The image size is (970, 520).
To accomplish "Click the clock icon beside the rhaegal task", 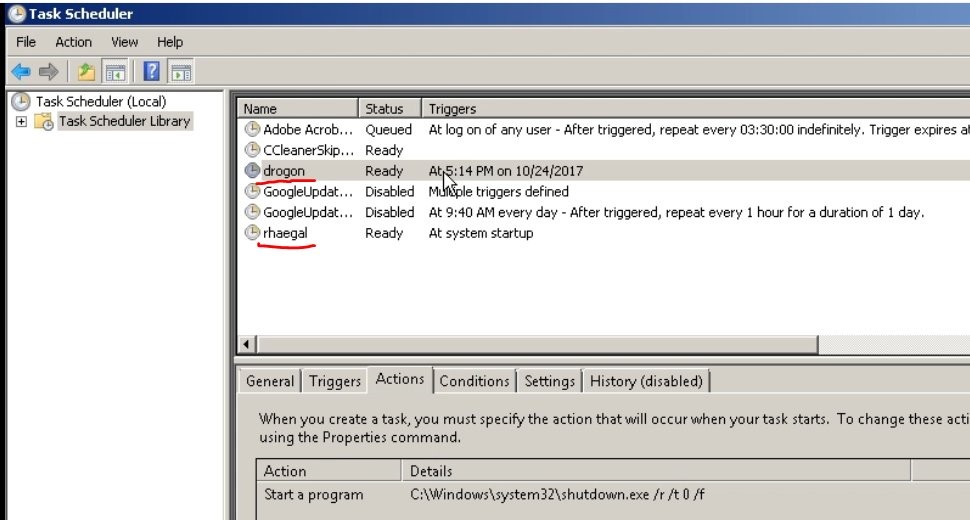I will coord(252,232).
